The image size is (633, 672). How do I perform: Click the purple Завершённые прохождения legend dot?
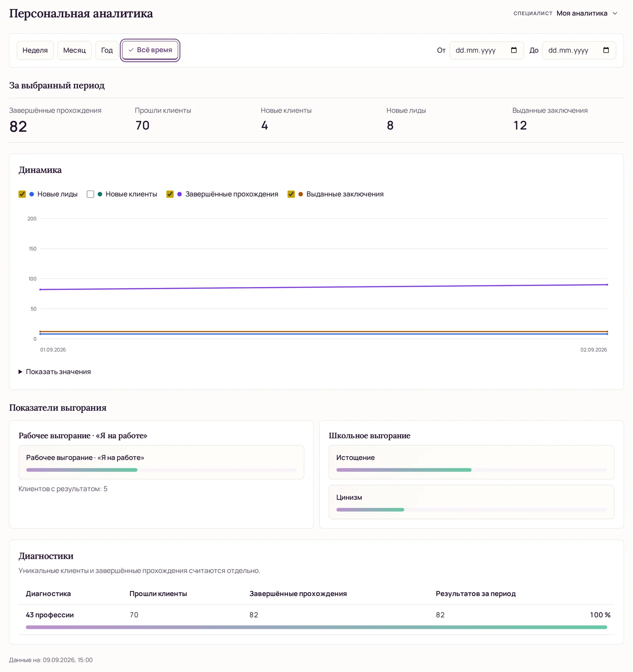point(180,194)
